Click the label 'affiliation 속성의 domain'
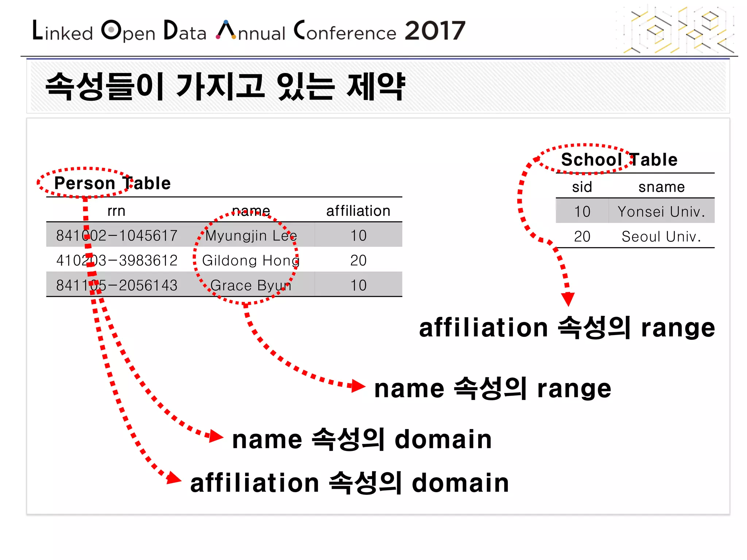Image resolution: width=747 pixels, height=560 pixels. tap(349, 483)
